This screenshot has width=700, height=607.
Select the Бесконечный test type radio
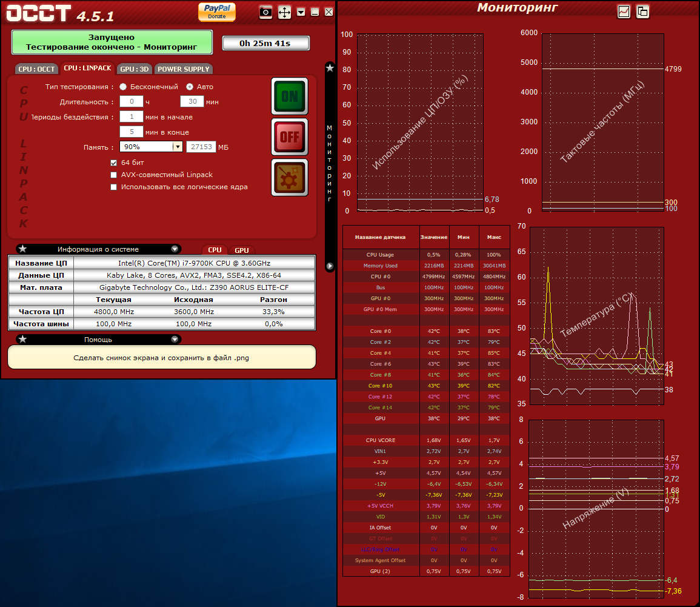tap(123, 87)
